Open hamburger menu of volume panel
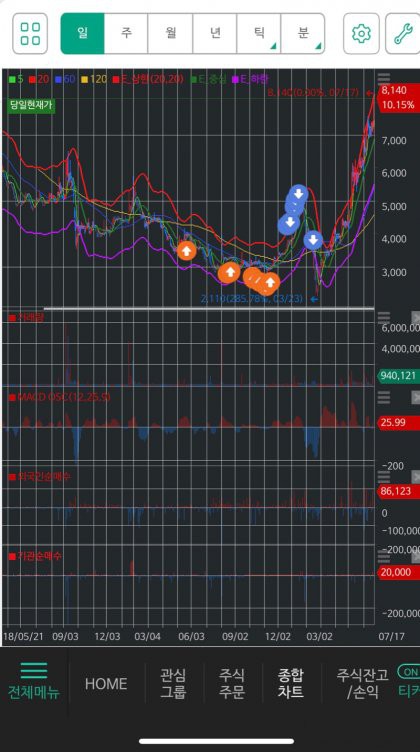The image size is (420, 752). [x=385, y=317]
